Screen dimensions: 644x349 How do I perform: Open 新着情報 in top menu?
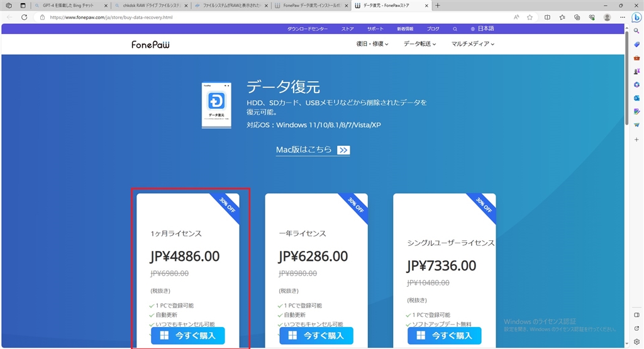(x=405, y=29)
